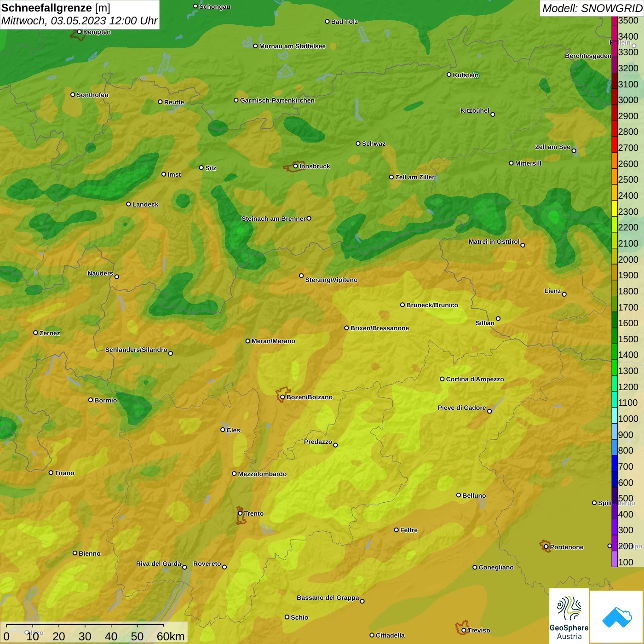Click the 30 mark on the scale bar
Viewport: 644px width, 644px height.
pyautogui.click(x=85, y=637)
